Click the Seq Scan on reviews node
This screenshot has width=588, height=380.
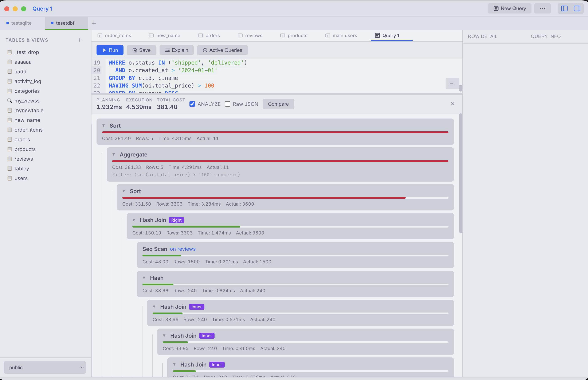click(295, 255)
